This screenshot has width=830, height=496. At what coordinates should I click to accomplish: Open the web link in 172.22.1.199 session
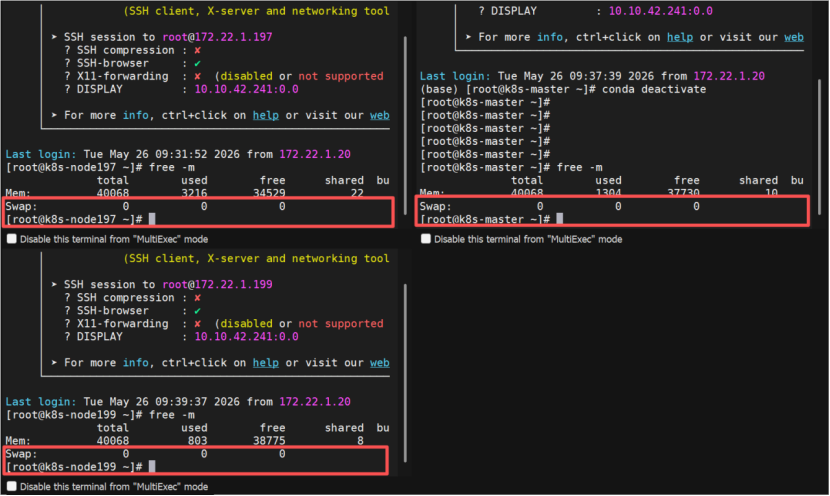(380, 363)
